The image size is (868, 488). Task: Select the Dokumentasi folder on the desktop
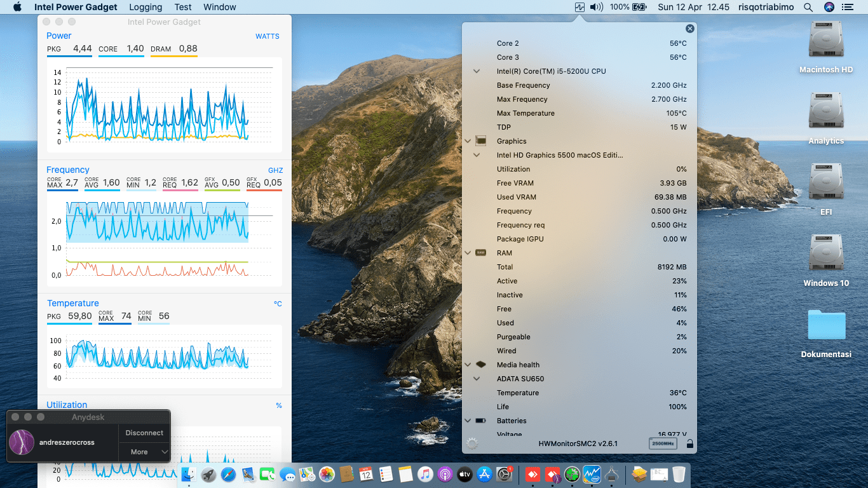826,334
